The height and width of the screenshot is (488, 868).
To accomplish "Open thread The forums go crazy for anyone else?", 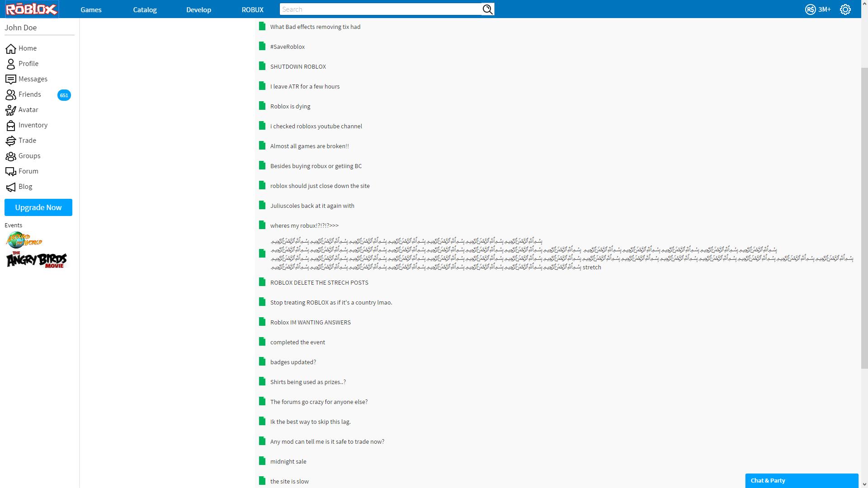I will (319, 402).
